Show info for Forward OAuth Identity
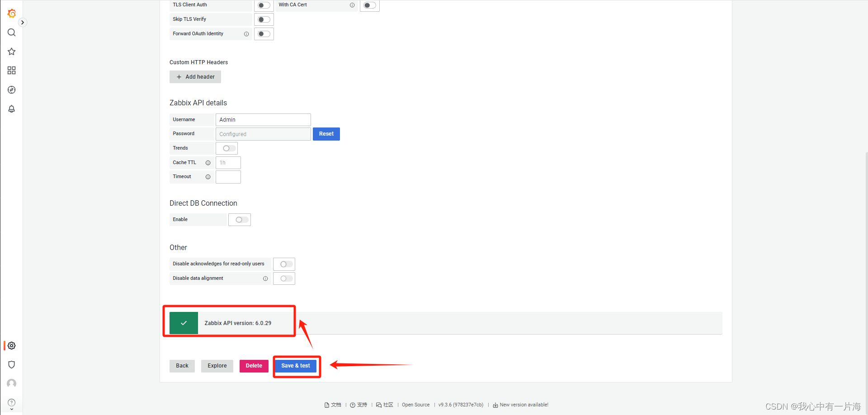 [x=246, y=34]
